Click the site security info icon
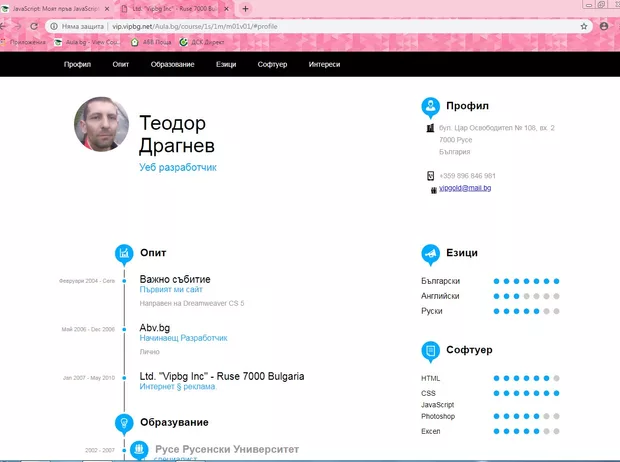 point(54,26)
